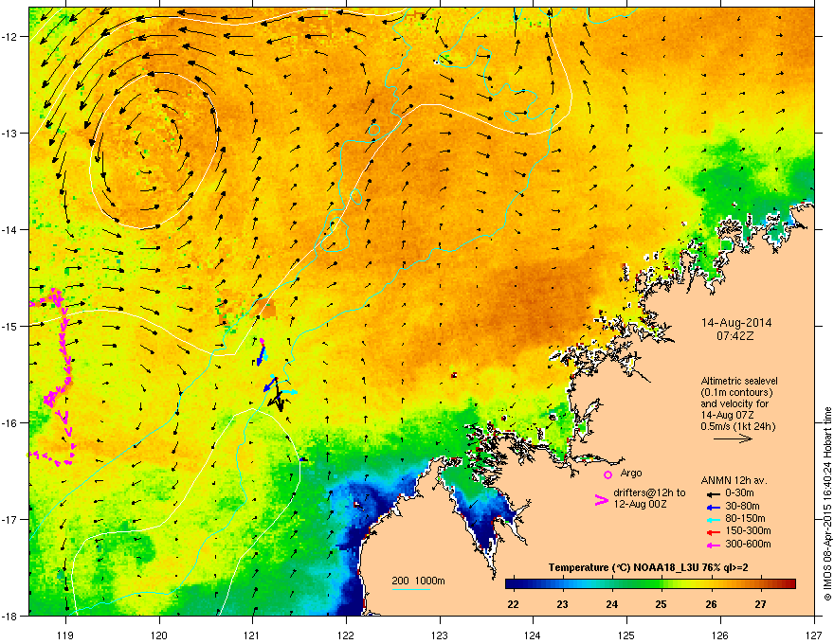Select the "80-150m" depth label

[x=745, y=518]
